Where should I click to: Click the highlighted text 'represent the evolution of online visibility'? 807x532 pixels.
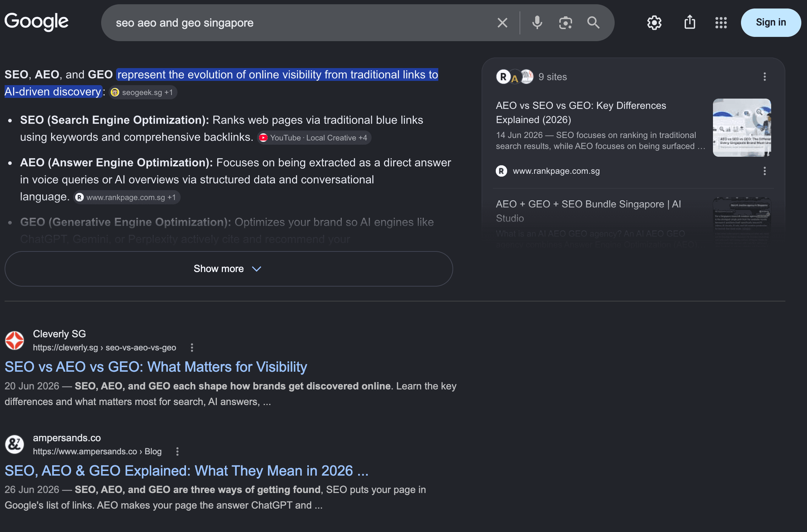click(219, 74)
